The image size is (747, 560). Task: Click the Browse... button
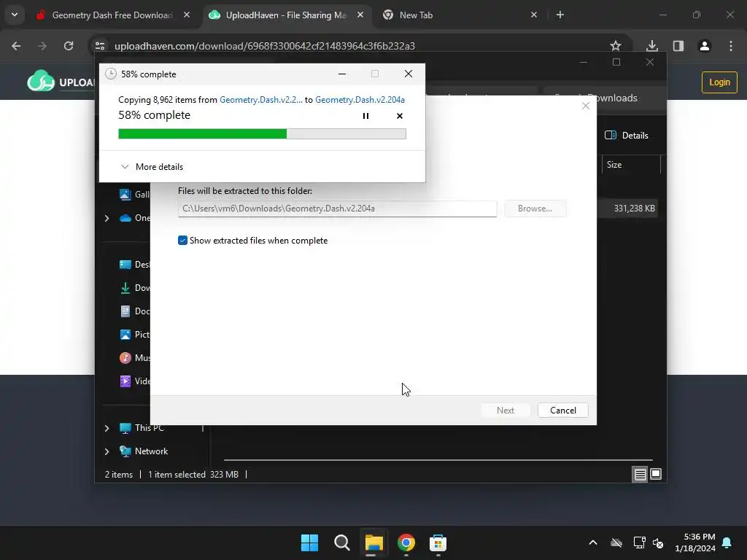pos(535,209)
